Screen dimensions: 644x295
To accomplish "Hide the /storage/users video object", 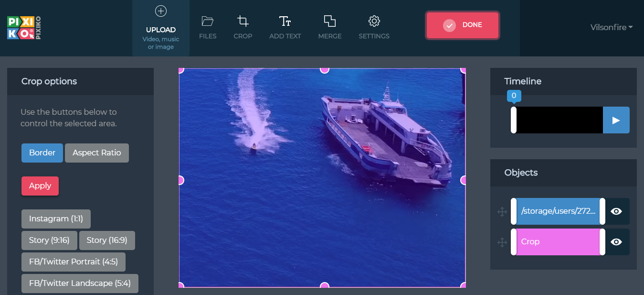I will tap(616, 211).
